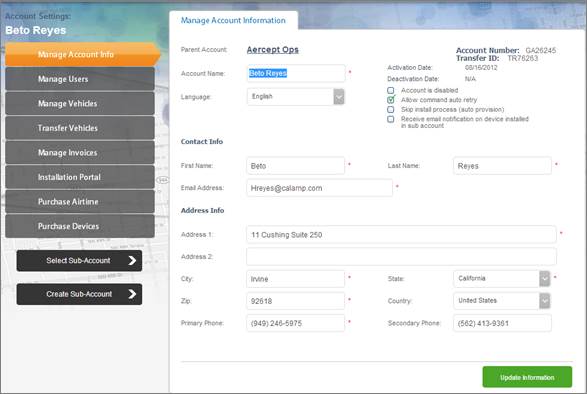Viewport: 587px width, 394px height.
Task: Toggle Account is disabled checkbox
Action: point(390,90)
